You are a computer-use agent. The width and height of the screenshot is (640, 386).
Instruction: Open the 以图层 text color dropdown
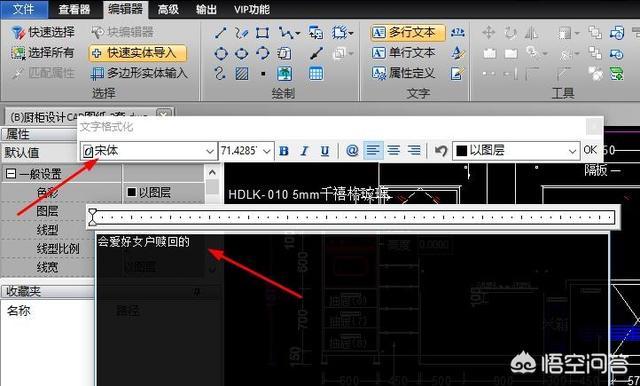[516, 151]
